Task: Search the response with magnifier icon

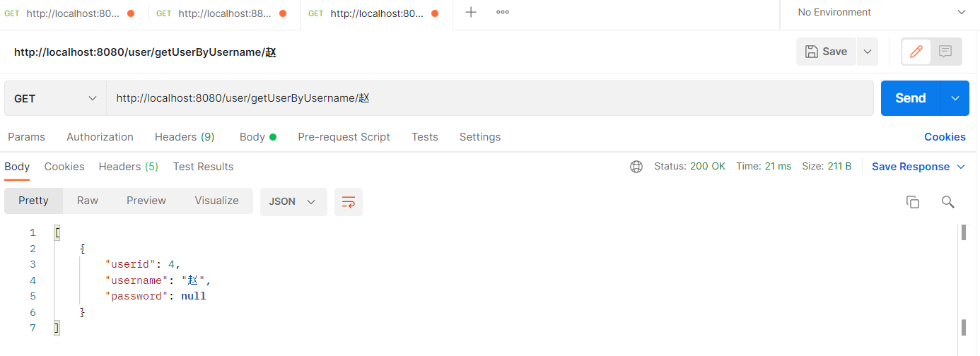Action: pos(948,202)
